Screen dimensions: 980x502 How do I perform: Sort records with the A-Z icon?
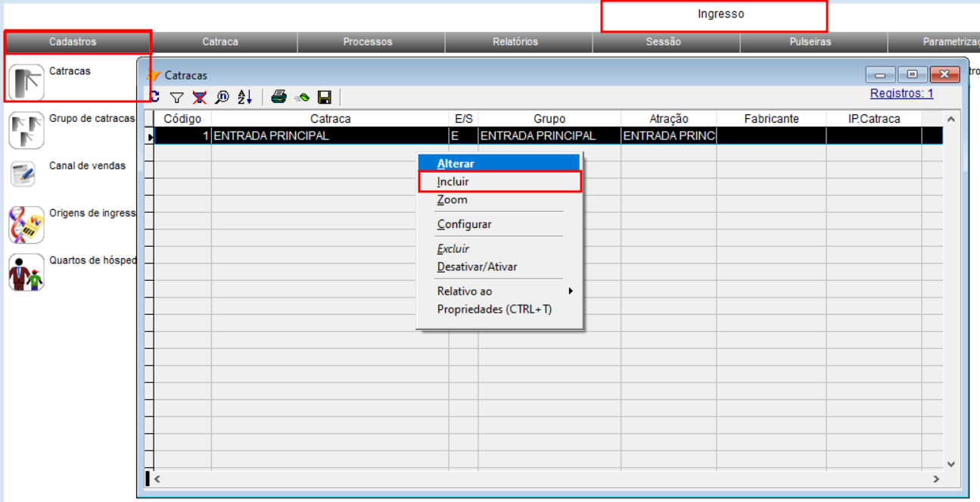(244, 97)
